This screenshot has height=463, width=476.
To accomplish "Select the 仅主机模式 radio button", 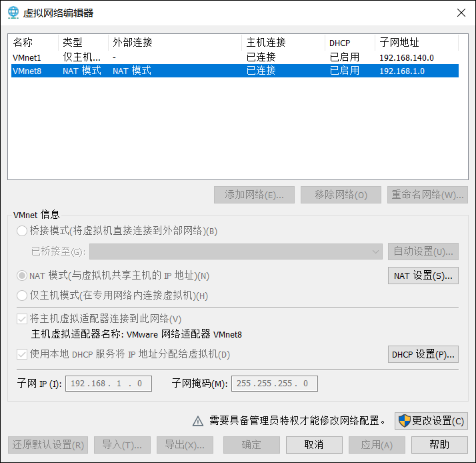I will click(x=22, y=296).
